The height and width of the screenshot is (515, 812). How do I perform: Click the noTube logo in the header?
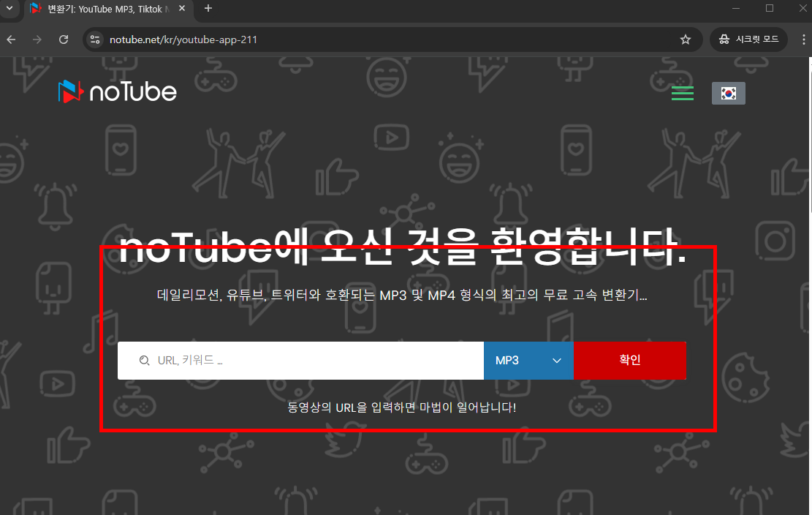tap(117, 91)
